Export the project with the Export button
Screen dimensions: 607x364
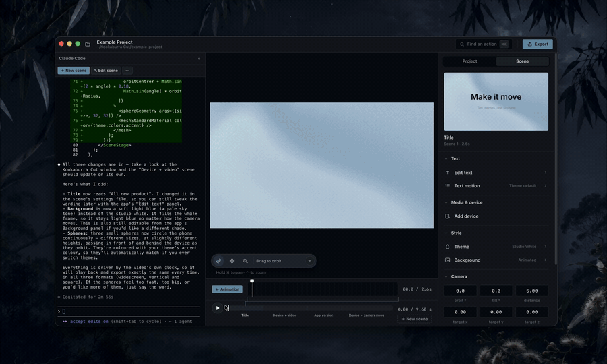click(538, 44)
